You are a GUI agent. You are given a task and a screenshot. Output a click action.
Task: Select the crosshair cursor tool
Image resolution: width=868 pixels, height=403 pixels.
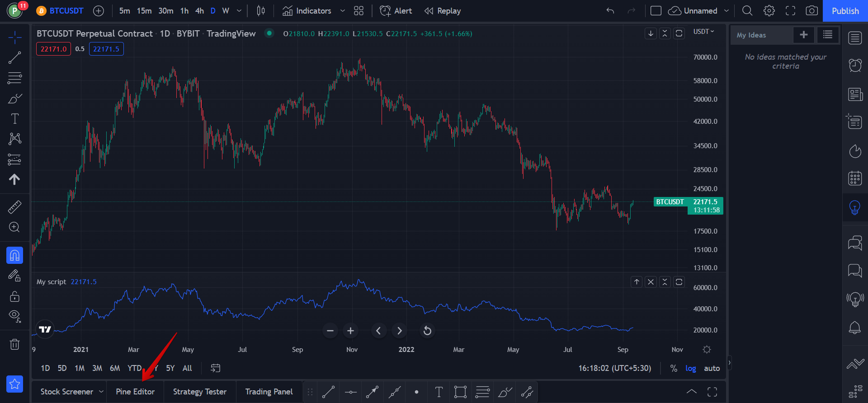(15, 38)
